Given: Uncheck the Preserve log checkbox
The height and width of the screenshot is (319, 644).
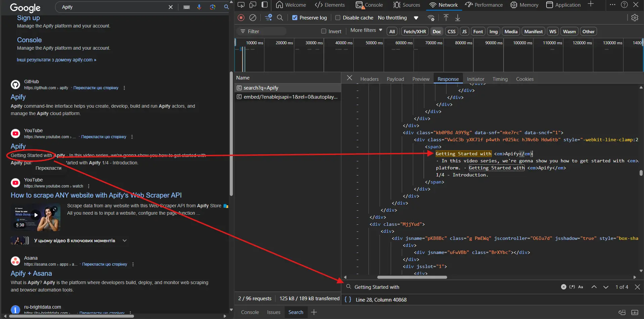Looking at the screenshot, I should tap(295, 18).
